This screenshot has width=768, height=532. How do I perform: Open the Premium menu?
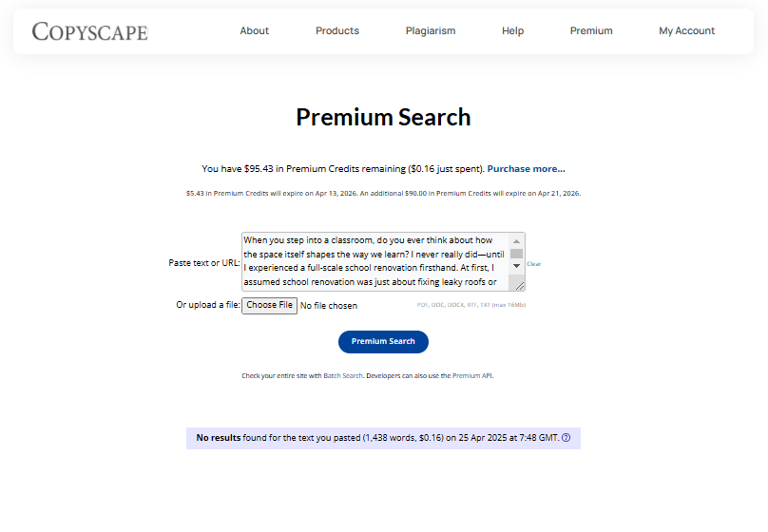pos(591,30)
